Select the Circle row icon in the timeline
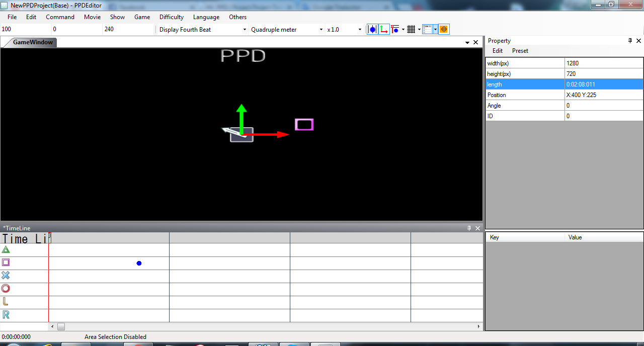The height and width of the screenshot is (346, 644). tap(6, 289)
